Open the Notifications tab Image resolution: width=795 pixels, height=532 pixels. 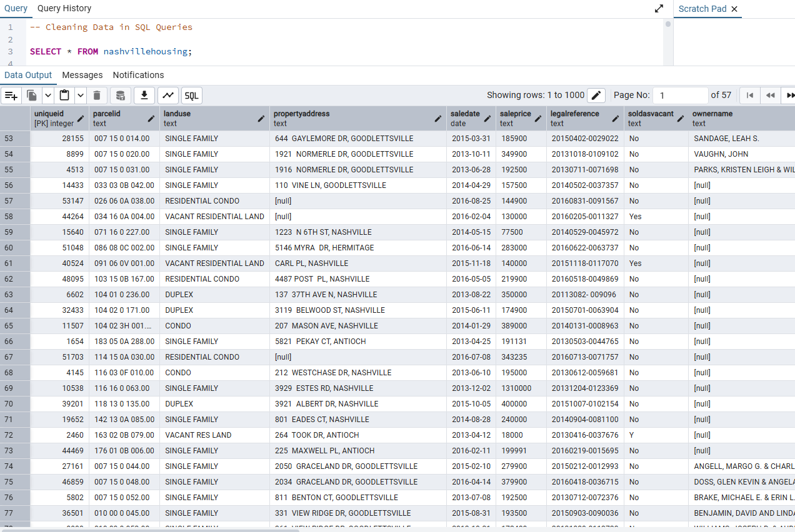coord(138,75)
